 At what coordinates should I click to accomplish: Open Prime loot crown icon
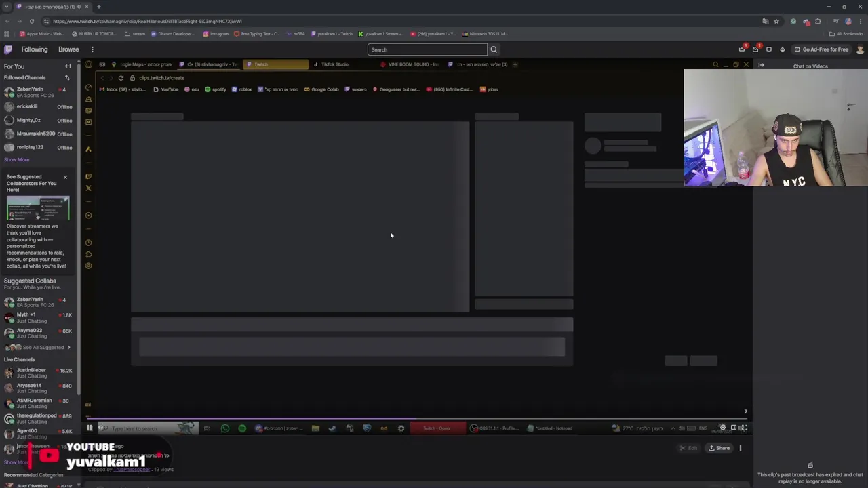click(742, 49)
